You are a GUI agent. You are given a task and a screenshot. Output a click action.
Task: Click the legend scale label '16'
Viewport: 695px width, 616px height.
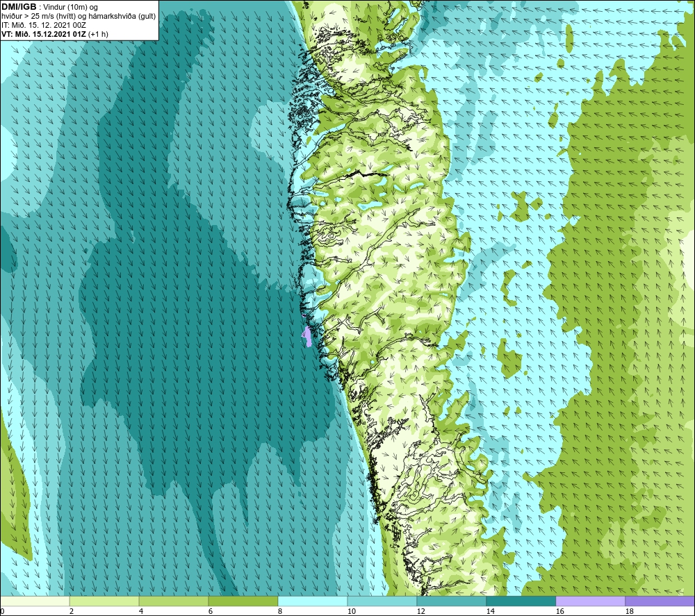point(559,611)
